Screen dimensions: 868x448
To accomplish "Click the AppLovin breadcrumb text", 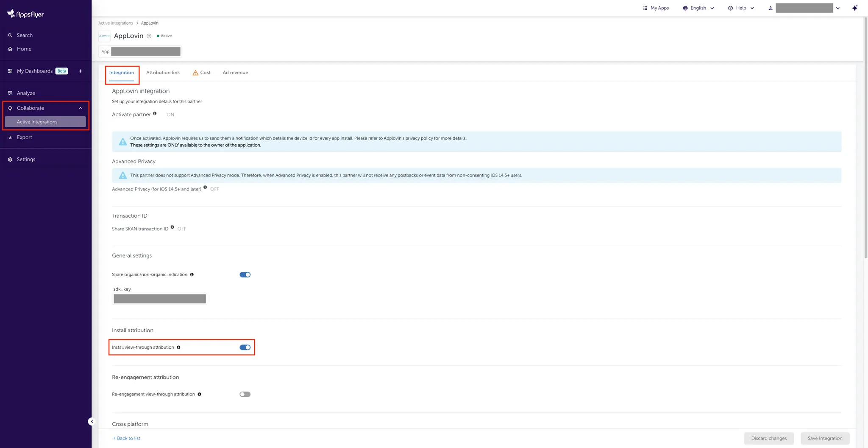I will point(150,23).
